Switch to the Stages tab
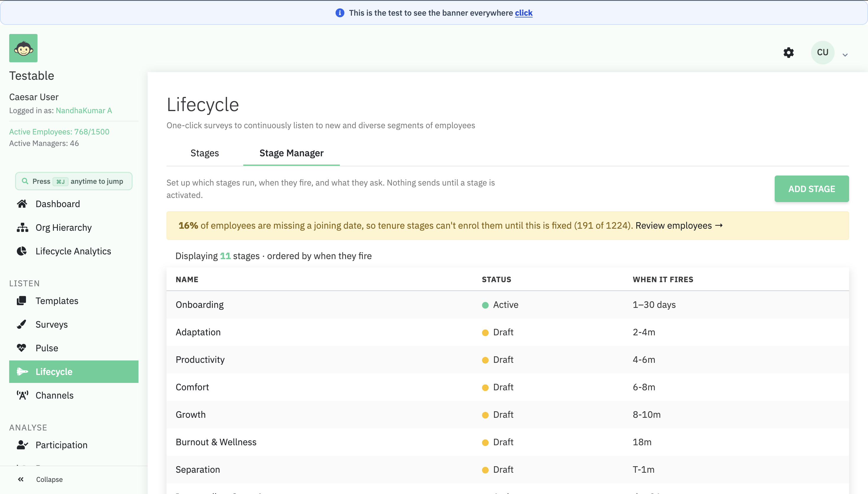The image size is (868, 494). [205, 153]
